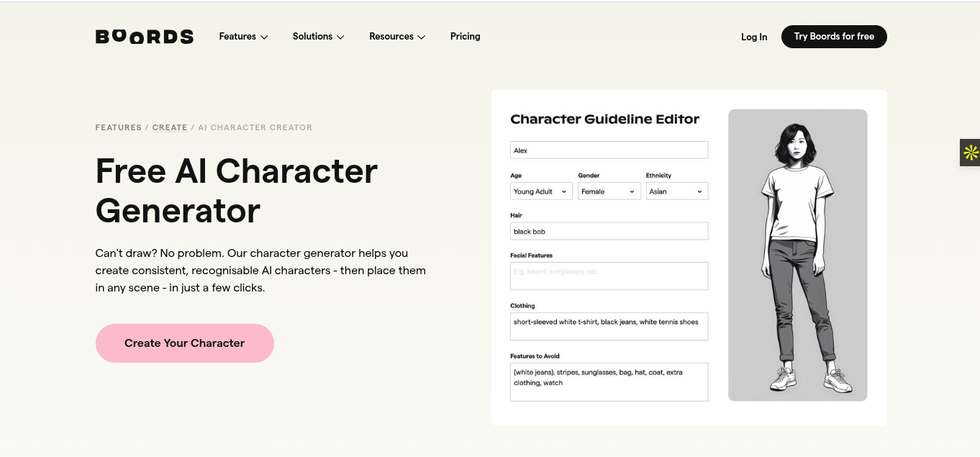The image size is (980, 457).
Task: Click Try Boords for free button
Action: [834, 37]
